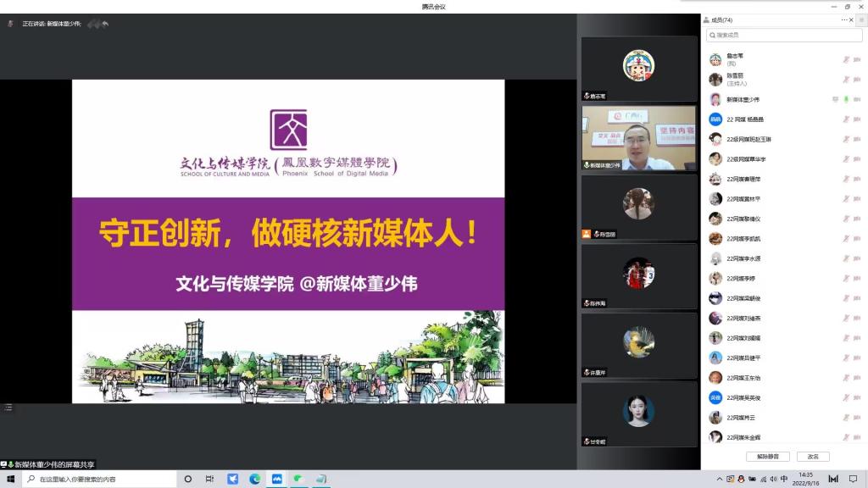This screenshot has width=868, height=488.
Task: Click the camera icon for 22 网媒 杨晶晶
Action: click(857, 119)
